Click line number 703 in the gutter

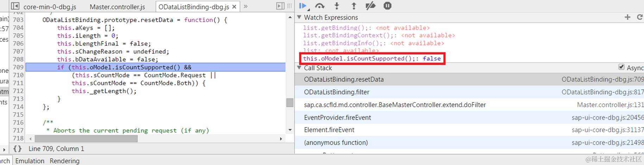18,20
